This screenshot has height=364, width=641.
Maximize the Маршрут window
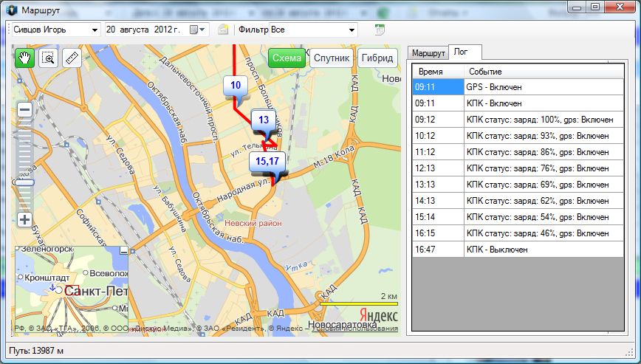595,7
